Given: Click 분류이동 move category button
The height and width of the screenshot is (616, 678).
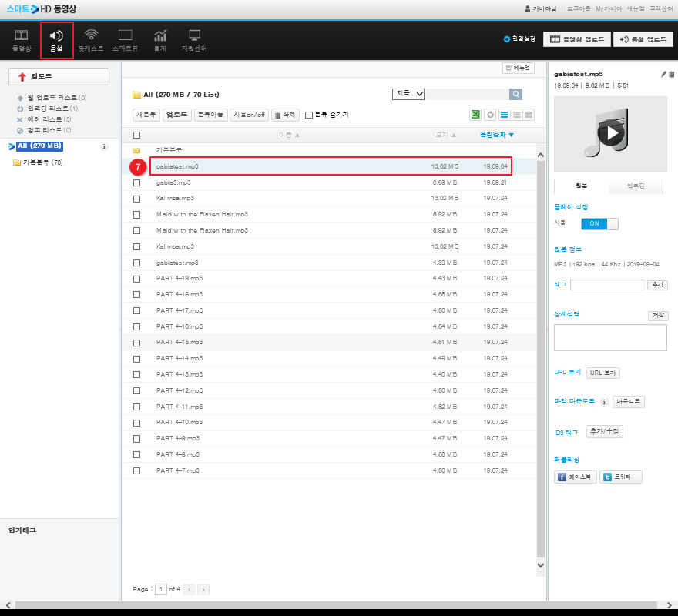Looking at the screenshot, I should coord(210,115).
